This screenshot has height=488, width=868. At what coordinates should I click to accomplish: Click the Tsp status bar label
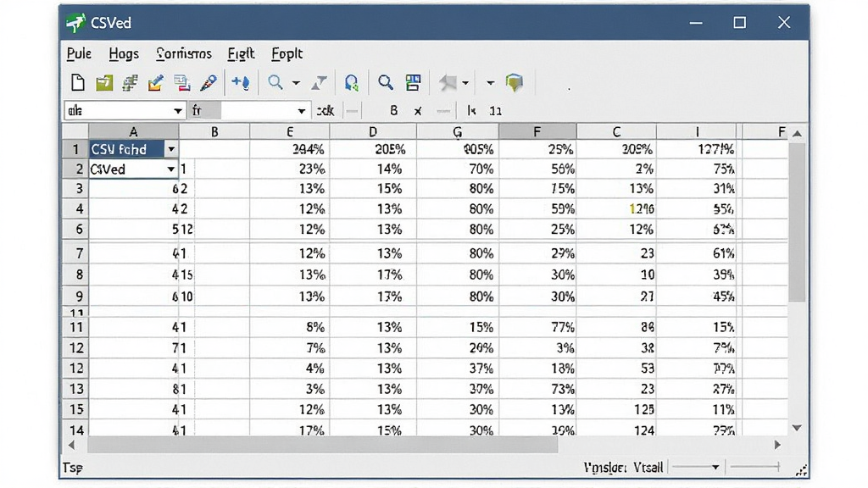pos(73,468)
